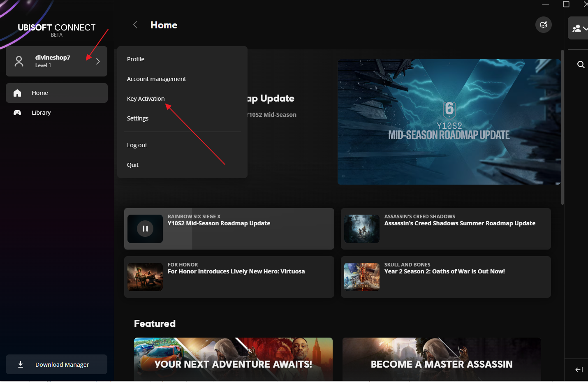Select Key Activation from the account menu
Image resolution: width=588 pixels, height=382 pixels.
[146, 99]
